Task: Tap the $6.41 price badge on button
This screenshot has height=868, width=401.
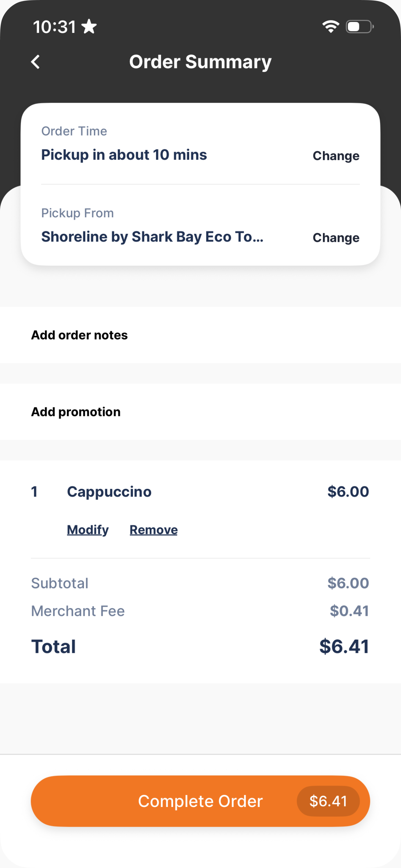Action: 328,801
